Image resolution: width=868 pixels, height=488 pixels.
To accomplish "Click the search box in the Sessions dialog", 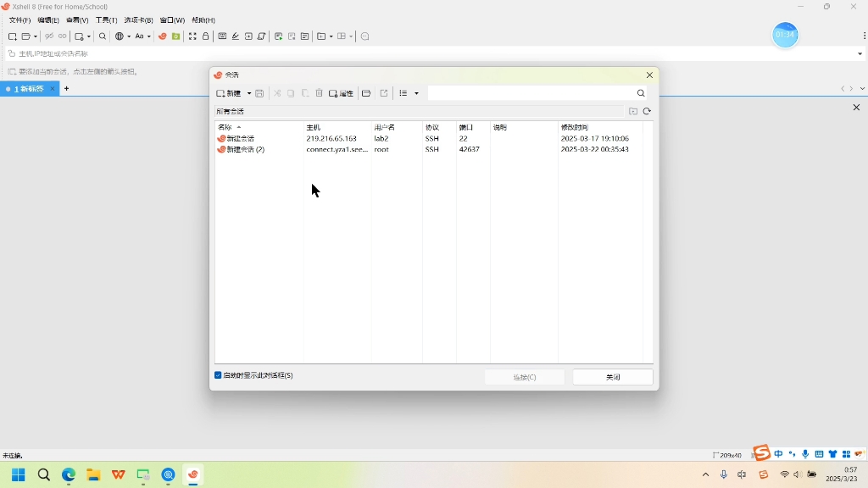I will pos(531,93).
